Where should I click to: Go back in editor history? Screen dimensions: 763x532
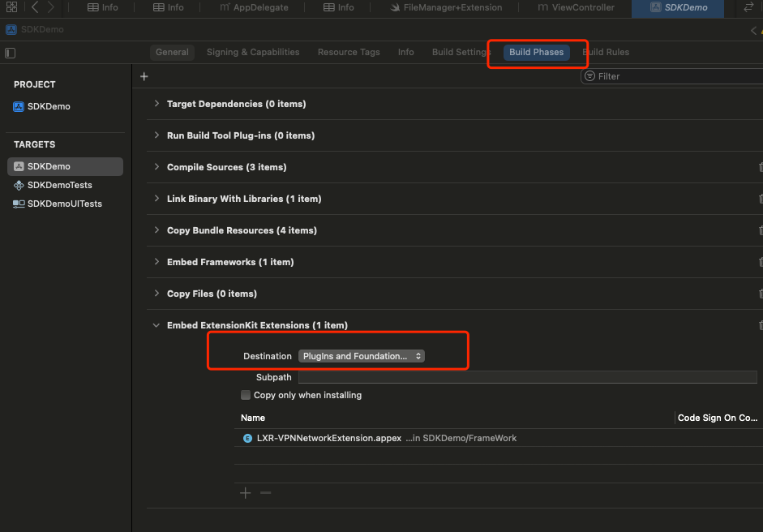click(x=35, y=6)
